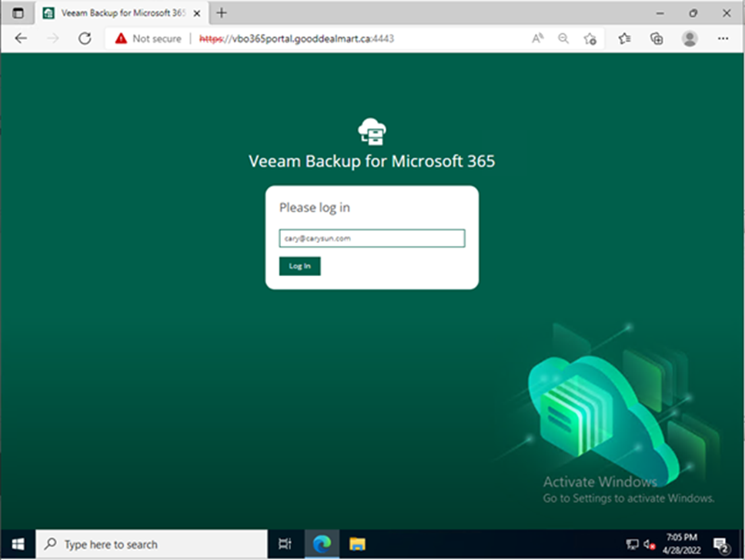Viewport: 745px width, 560px height.
Task: Add this page to favorites star icon
Action: [x=590, y=38]
